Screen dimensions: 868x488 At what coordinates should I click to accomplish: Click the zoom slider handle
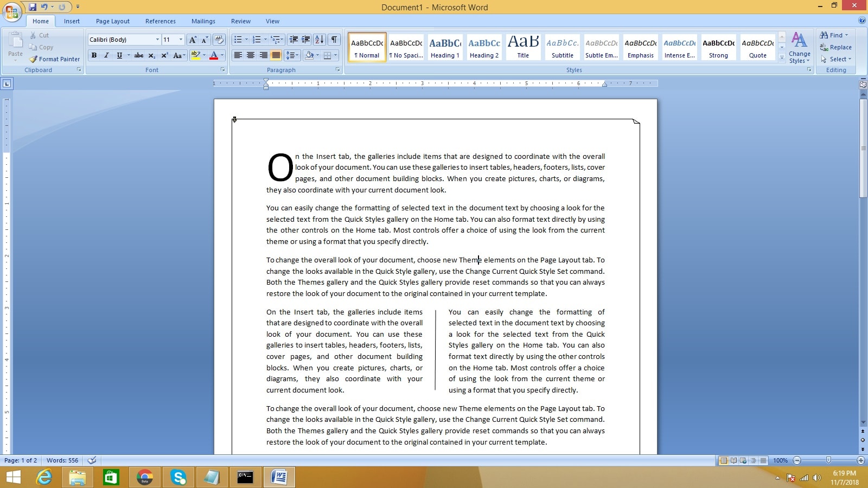click(828, 460)
